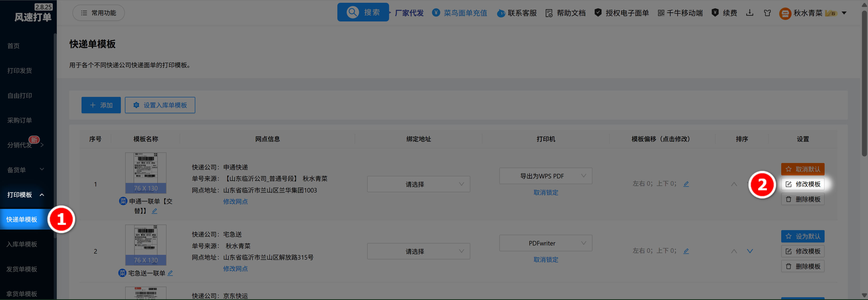Screen dimensions: 868x300
Task: Click the download icon in the top bar
Action: tap(749, 13)
